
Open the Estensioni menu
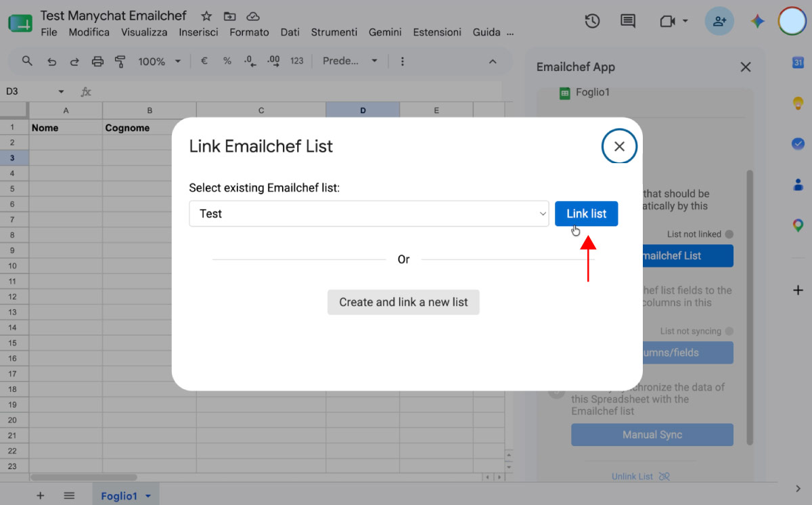coord(437,32)
